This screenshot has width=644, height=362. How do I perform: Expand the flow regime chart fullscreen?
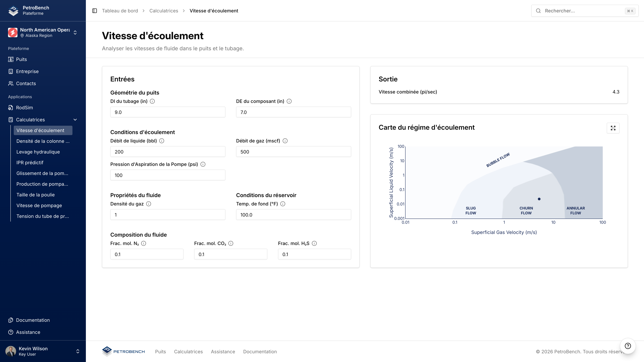613,128
